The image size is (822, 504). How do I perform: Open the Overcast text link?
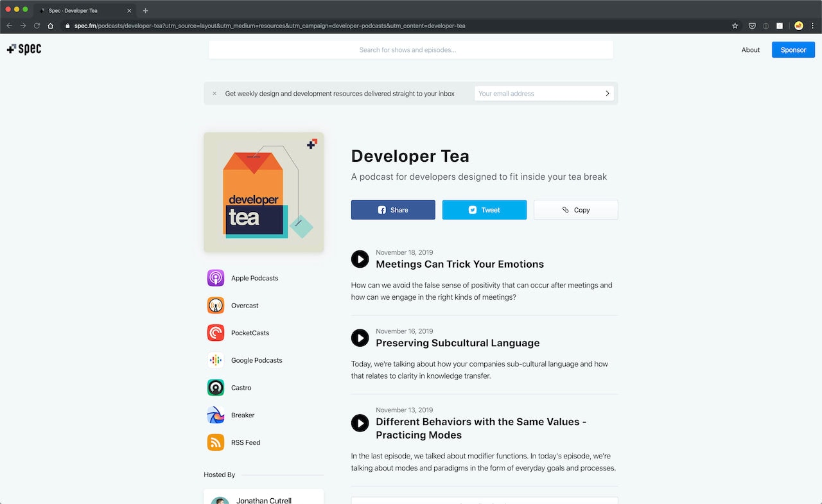tap(245, 306)
